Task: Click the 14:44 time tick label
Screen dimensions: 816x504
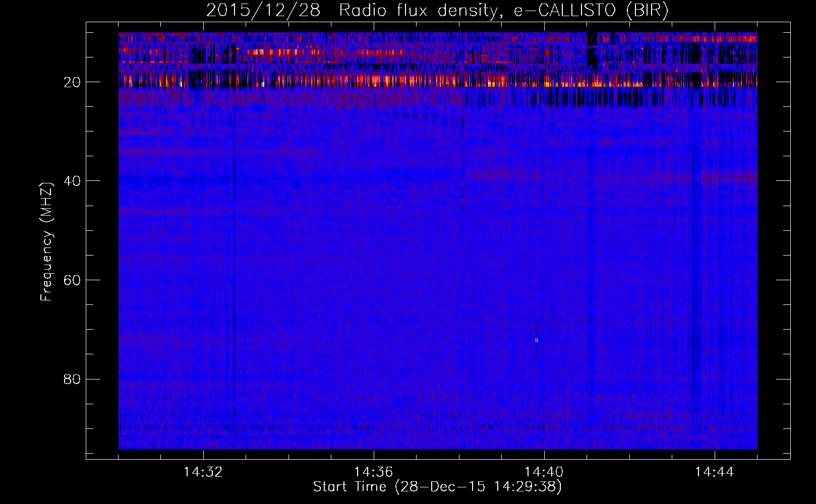Action: click(715, 472)
